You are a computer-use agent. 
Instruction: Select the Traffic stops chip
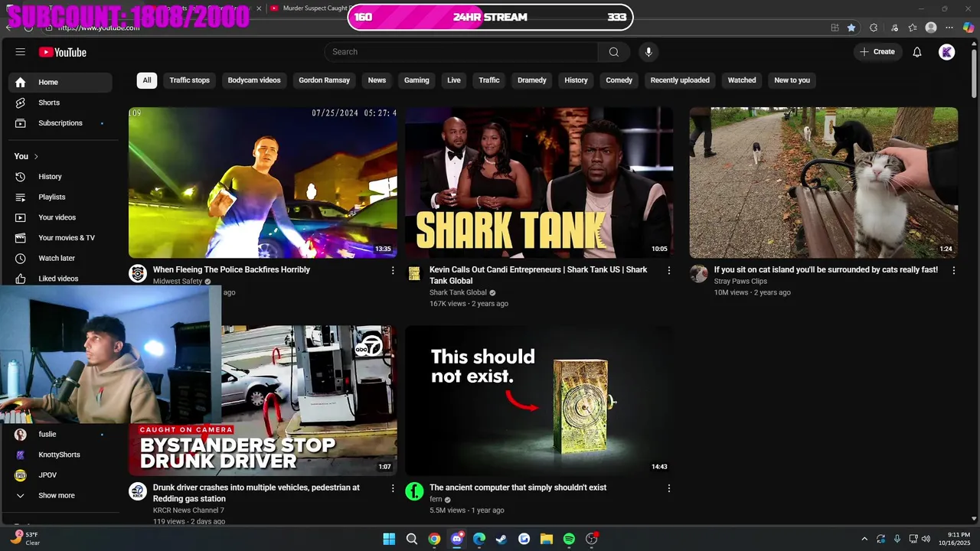click(x=190, y=80)
